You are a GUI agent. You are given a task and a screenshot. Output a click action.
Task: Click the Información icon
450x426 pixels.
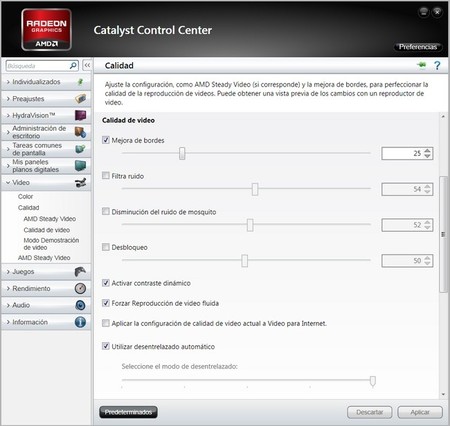pyautogui.click(x=80, y=322)
